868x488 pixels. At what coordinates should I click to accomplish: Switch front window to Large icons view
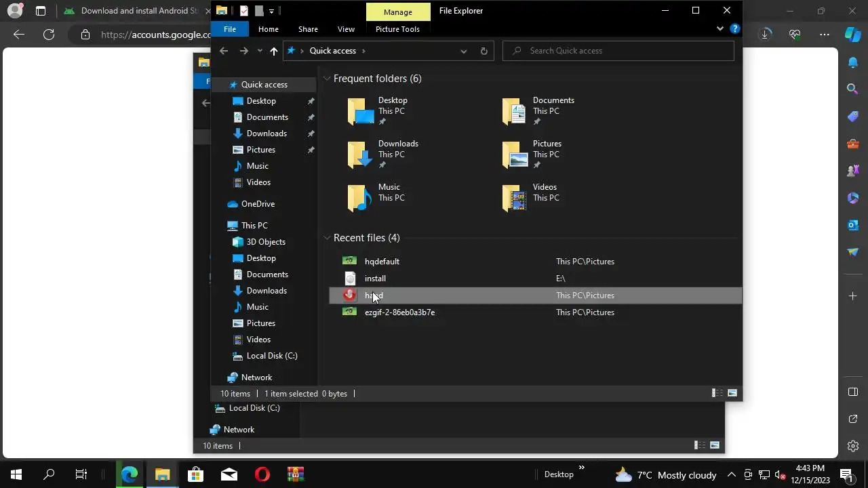(x=732, y=393)
